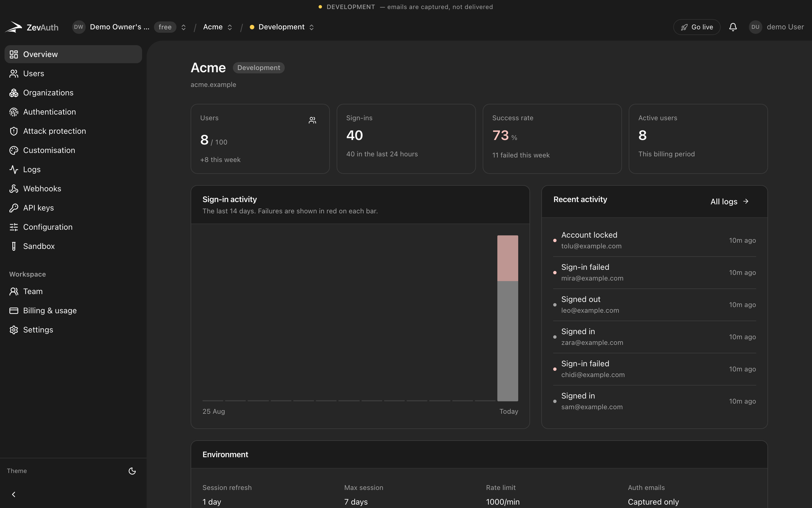
Task: Go to the Attack protection menu item
Action: [73, 131]
